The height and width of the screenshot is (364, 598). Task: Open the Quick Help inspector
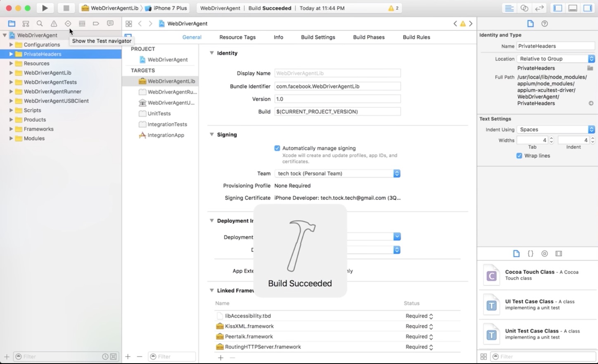(x=545, y=24)
